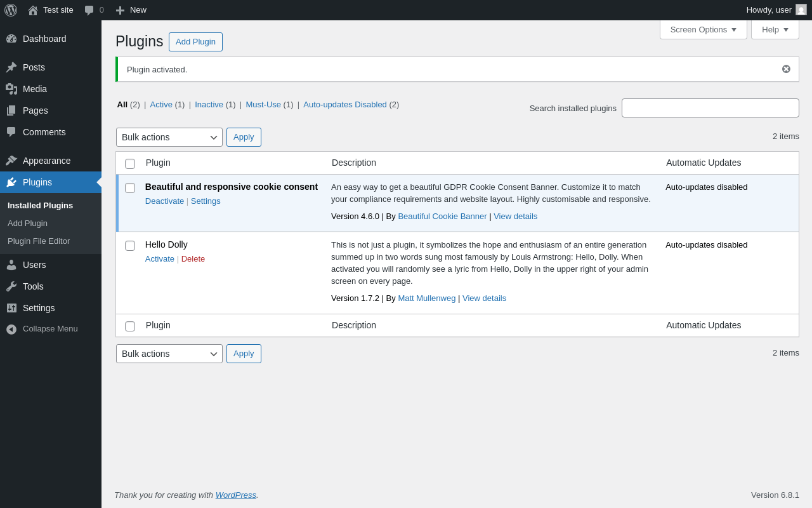Click the Add Plugin button
This screenshot has width=812, height=508.
click(x=195, y=42)
